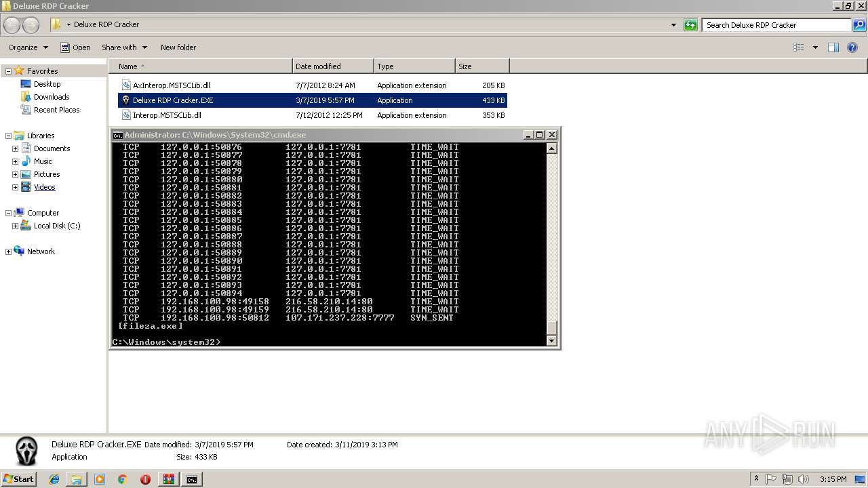
Task: Switch to WinRAR taskbar window
Action: click(169, 479)
